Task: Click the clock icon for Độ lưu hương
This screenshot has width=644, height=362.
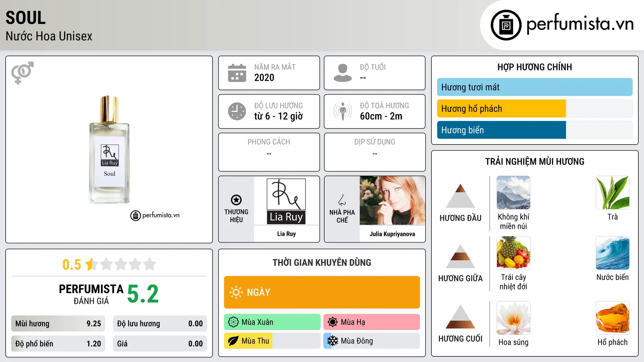Action: [237, 111]
